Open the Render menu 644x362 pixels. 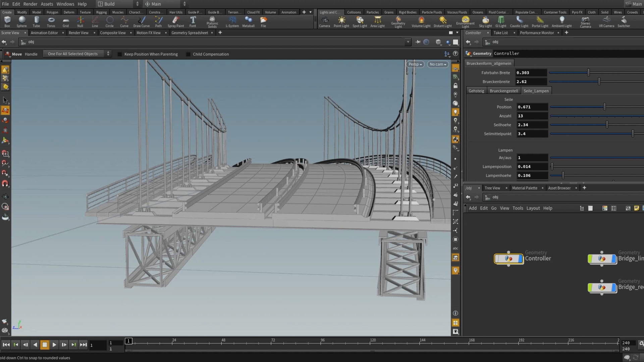[30, 4]
